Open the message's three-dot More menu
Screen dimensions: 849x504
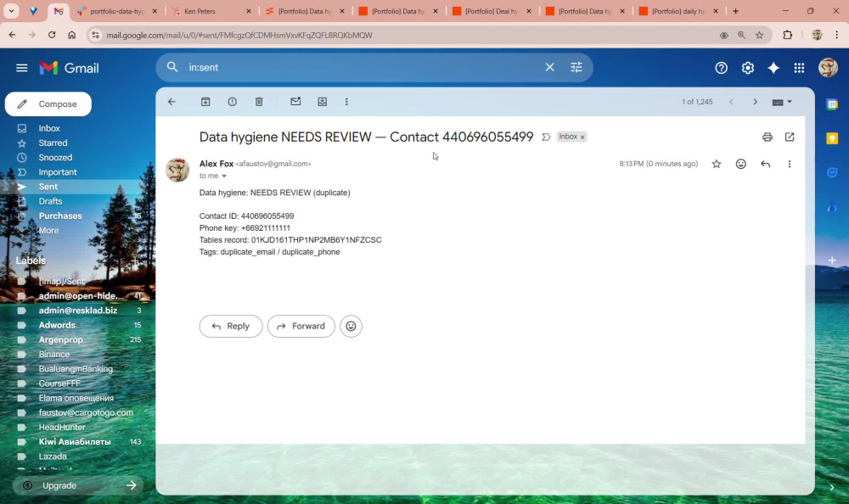(x=790, y=164)
